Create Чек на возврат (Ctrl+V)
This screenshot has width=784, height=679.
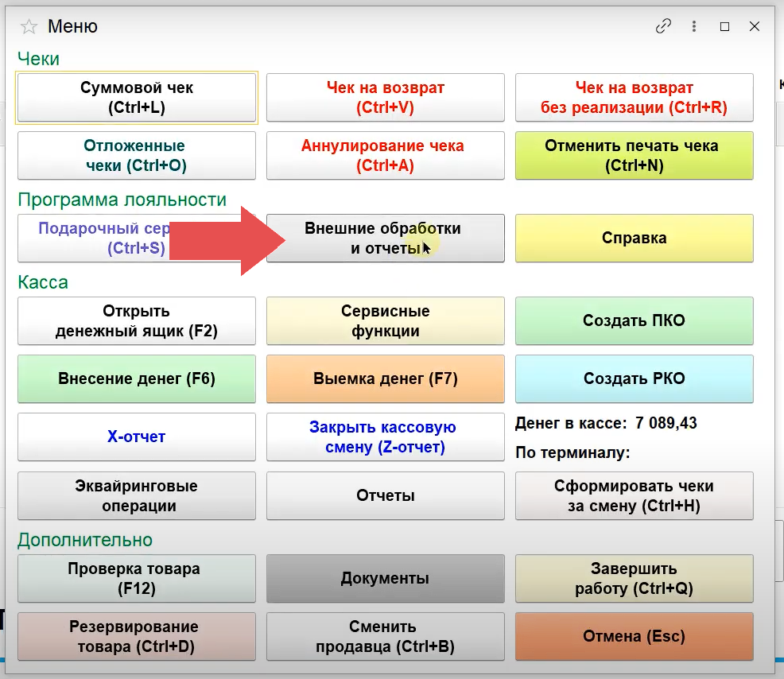click(x=385, y=98)
